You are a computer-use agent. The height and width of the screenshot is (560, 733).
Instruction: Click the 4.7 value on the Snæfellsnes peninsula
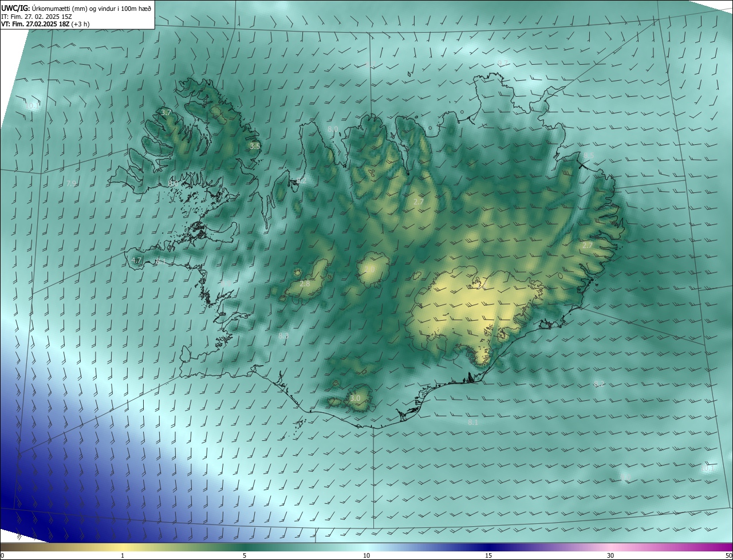136,260
